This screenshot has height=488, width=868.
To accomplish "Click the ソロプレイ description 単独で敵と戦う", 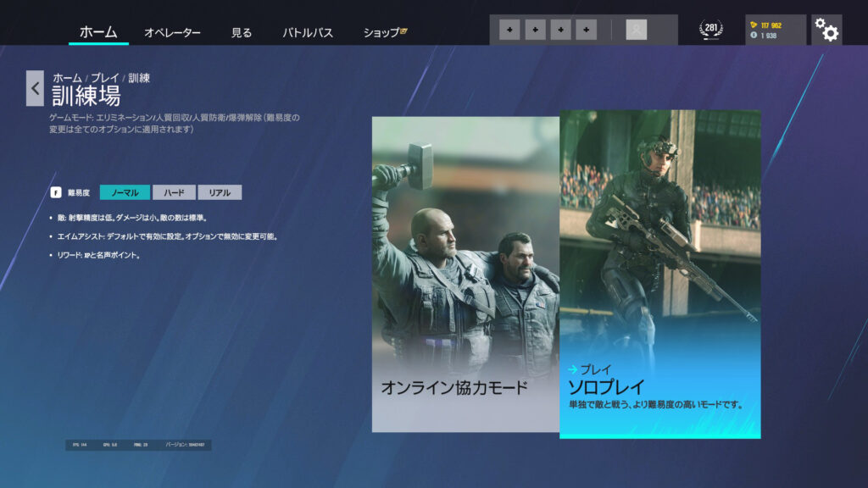I will 657,404.
